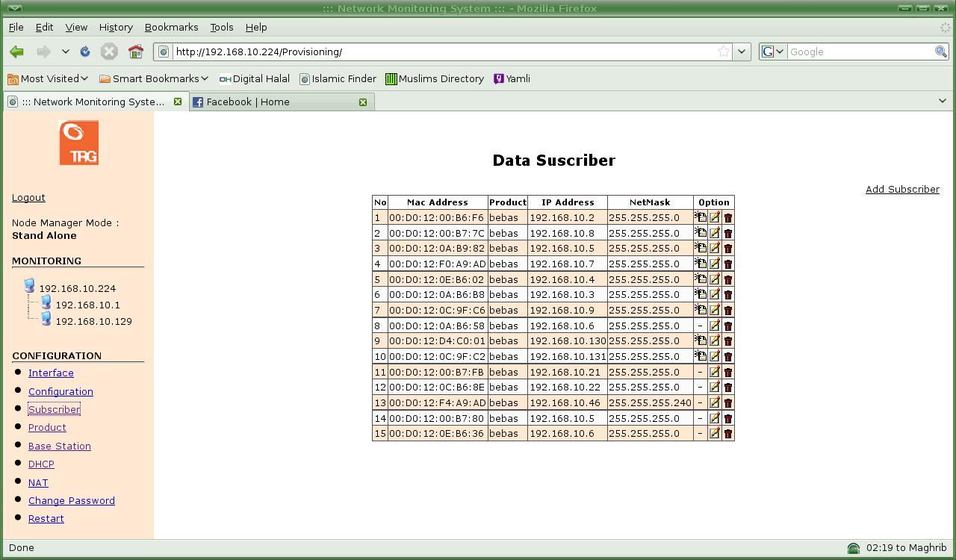Screen dimensions: 956x560
Task: Delete subscriber number 3 with trash icon
Action: click(728, 249)
